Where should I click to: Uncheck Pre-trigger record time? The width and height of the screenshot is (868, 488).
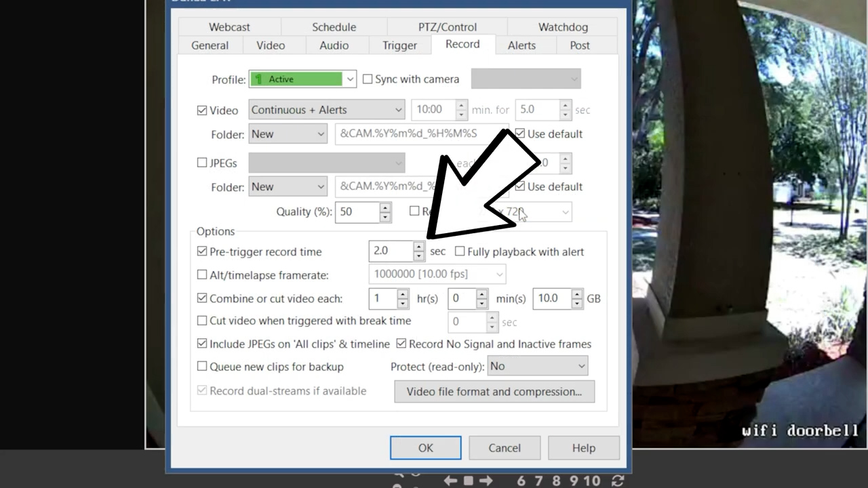(202, 251)
